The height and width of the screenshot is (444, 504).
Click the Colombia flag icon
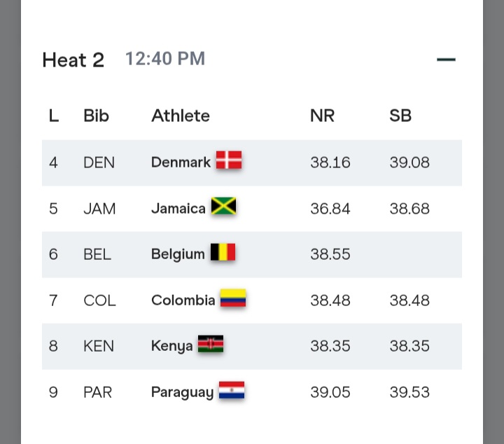click(233, 299)
